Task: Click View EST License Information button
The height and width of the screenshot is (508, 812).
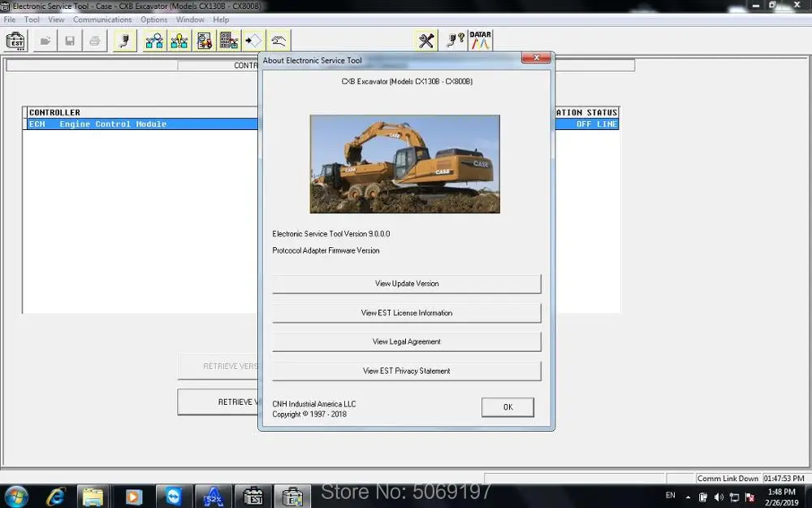Action: pos(407,313)
